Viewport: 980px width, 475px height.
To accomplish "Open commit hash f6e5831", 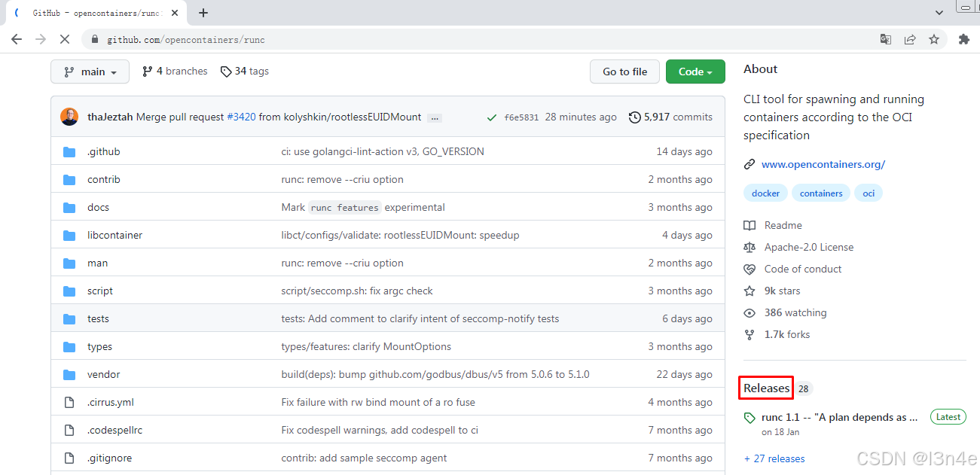I will click(x=521, y=117).
